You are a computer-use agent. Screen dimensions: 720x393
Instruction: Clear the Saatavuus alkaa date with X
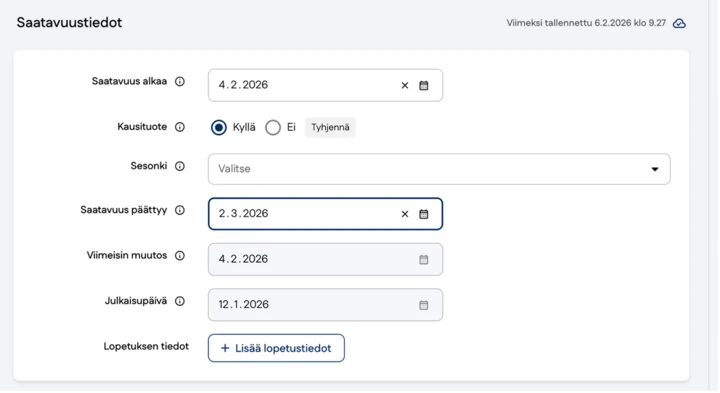405,85
